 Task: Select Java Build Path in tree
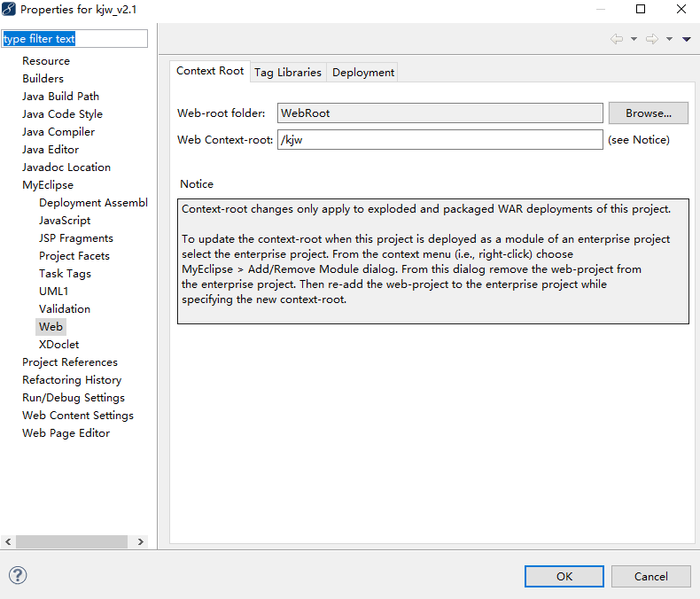60,96
